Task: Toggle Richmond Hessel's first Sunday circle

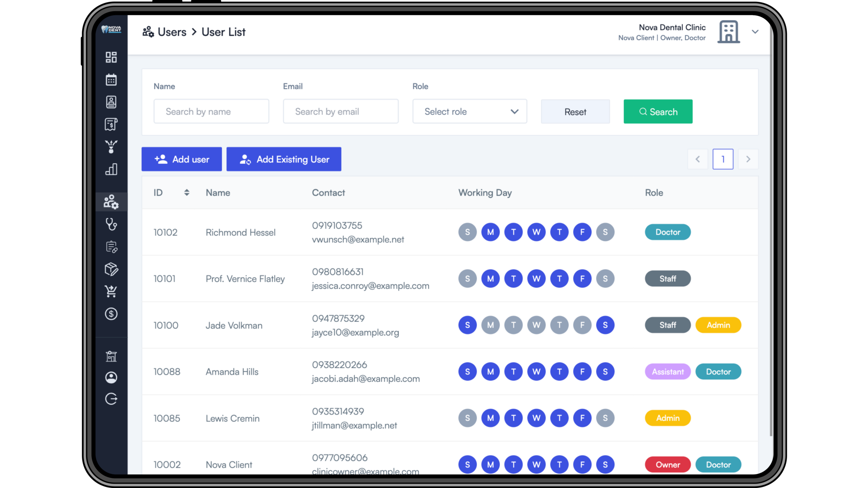Action: 467,232
